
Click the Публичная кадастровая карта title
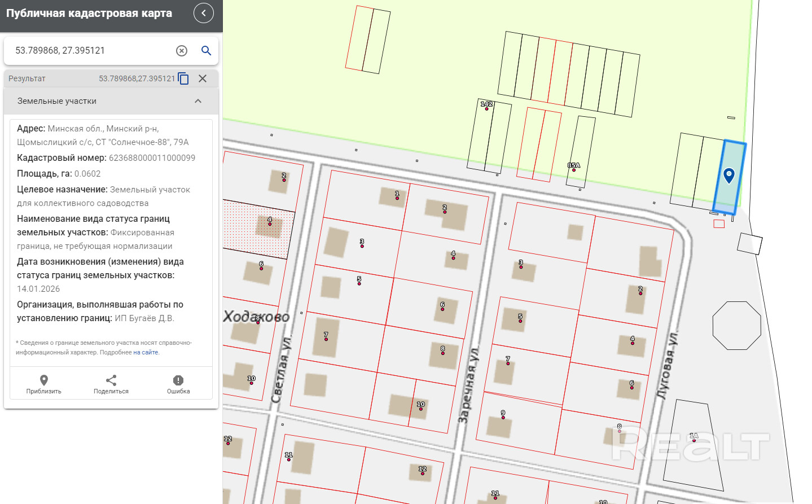click(89, 13)
